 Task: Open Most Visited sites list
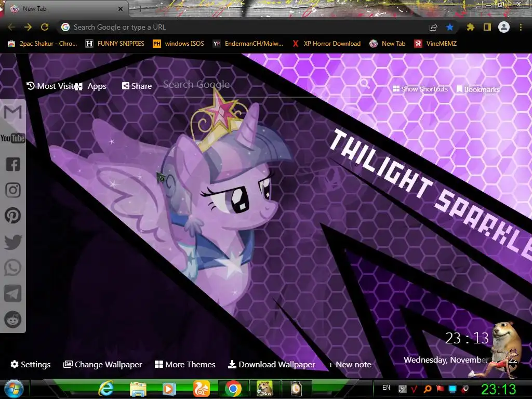point(50,86)
